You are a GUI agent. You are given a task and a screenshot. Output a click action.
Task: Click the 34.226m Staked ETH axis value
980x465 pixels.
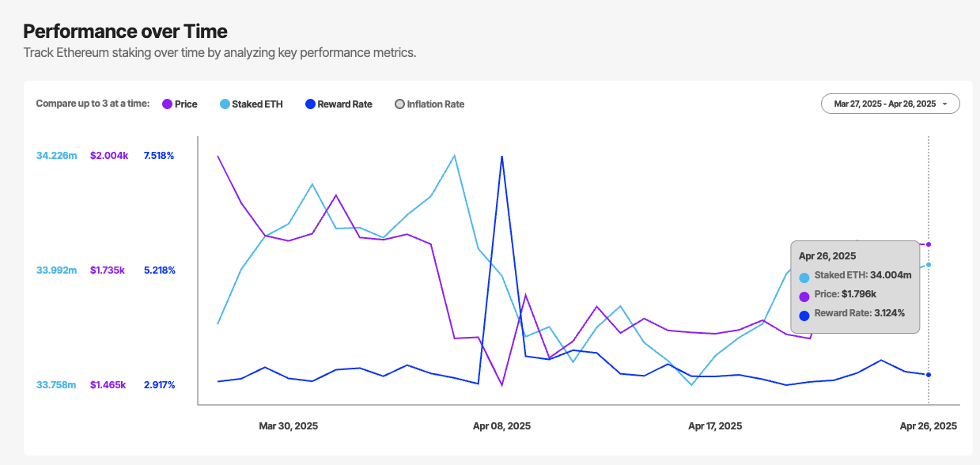click(x=57, y=156)
